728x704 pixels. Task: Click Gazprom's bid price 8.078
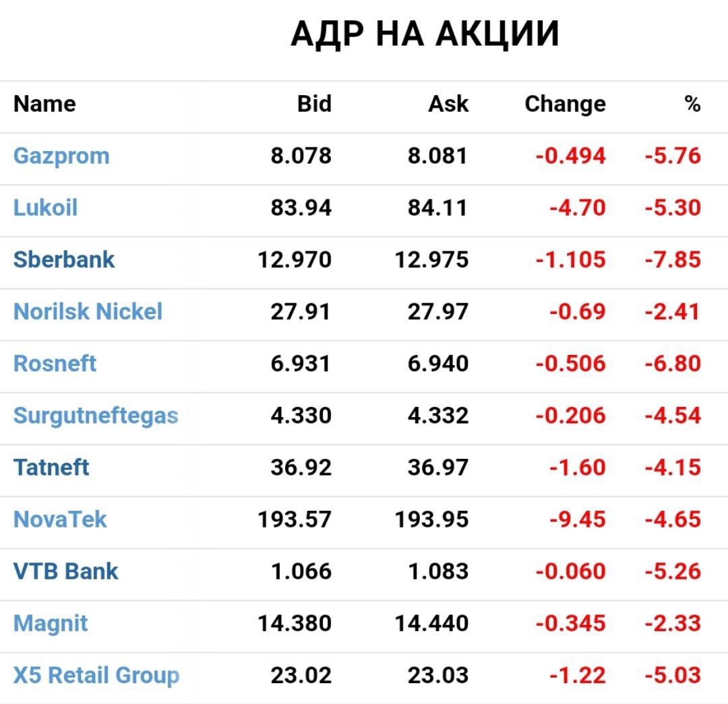pyautogui.click(x=301, y=156)
